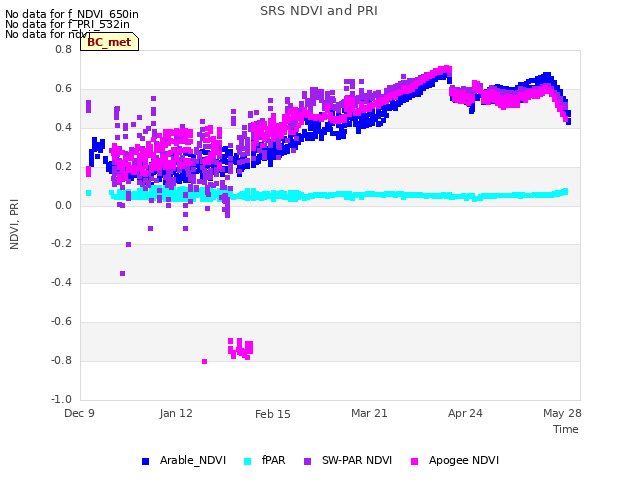Click the lowest SW-PAR NDVI outlier near -0.35

pyautogui.click(x=122, y=273)
